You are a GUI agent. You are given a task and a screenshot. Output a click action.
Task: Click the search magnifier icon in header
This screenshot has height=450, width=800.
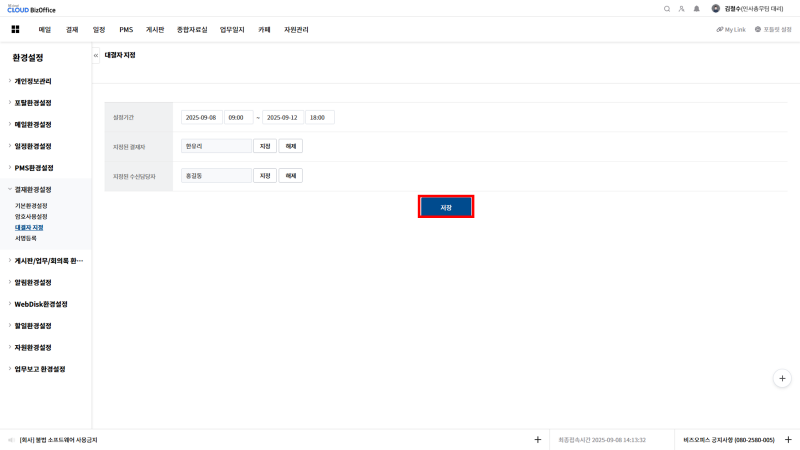tap(667, 8)
